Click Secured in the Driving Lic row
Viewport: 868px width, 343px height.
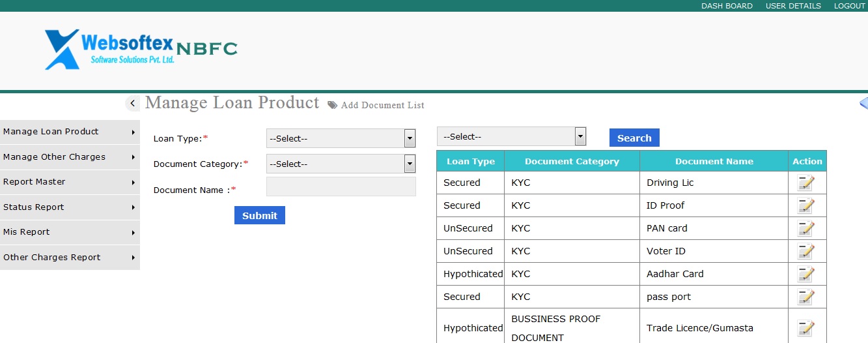(462, 183)
